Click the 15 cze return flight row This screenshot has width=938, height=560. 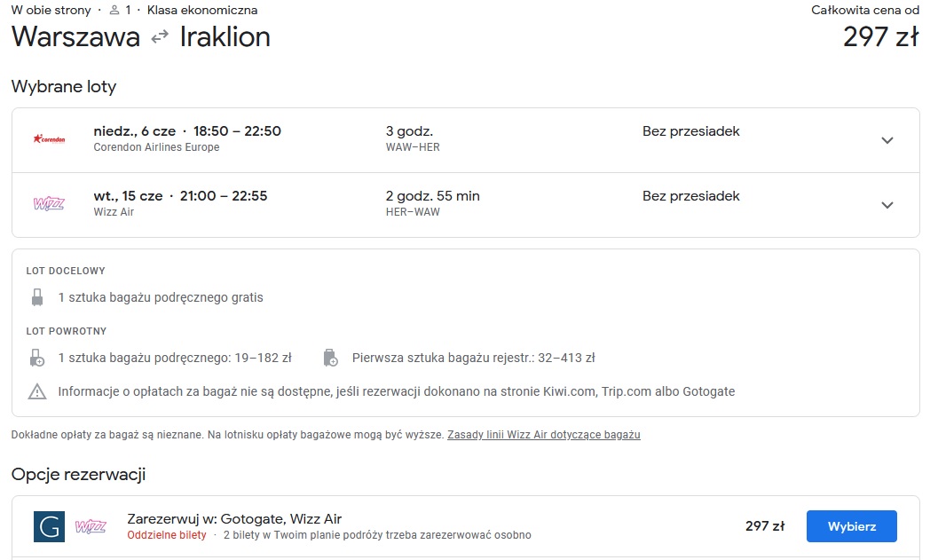pos(465,205)
